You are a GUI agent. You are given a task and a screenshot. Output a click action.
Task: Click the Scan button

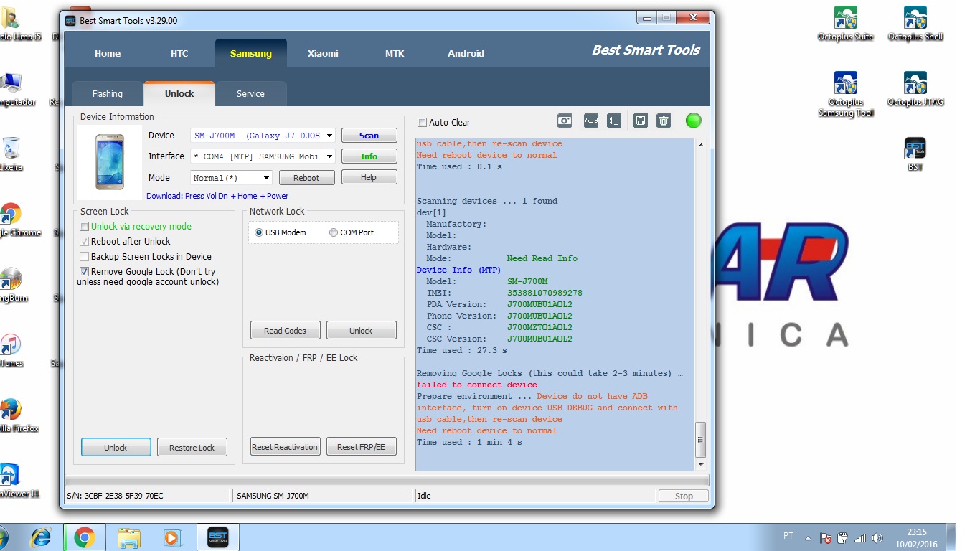tap(369, 136)
